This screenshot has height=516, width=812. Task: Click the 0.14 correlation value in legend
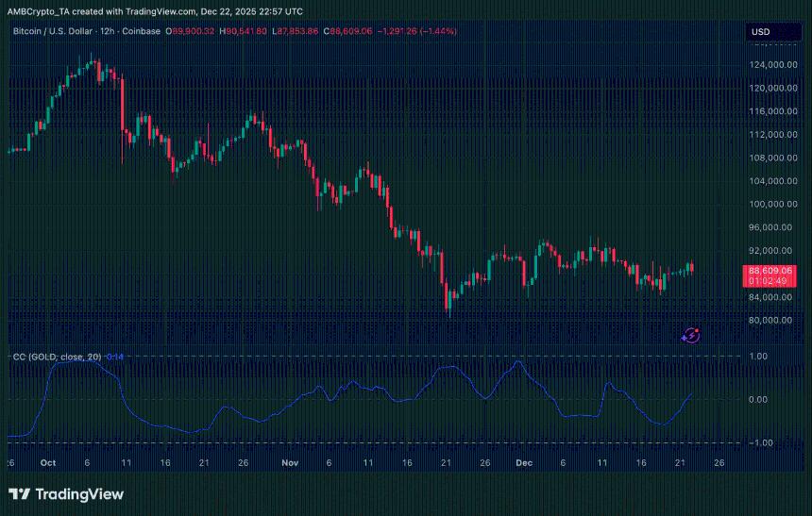115,356
